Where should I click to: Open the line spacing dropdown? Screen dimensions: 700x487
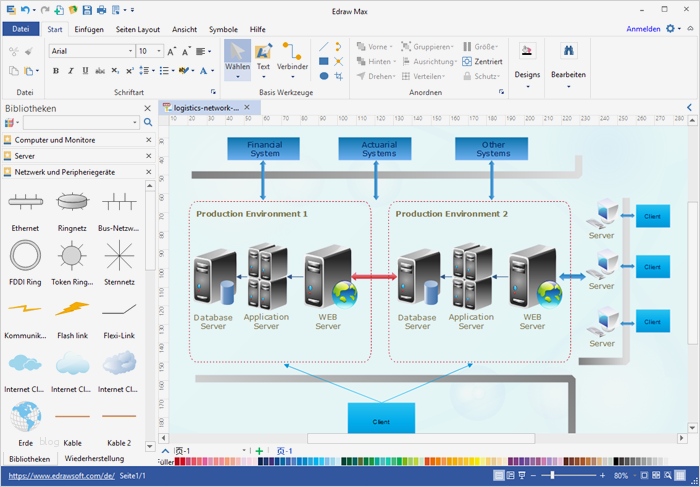(x=154, y=71)
